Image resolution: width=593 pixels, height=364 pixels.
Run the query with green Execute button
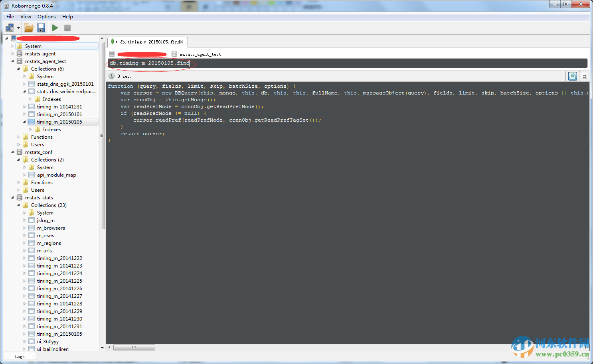(55, 28)
